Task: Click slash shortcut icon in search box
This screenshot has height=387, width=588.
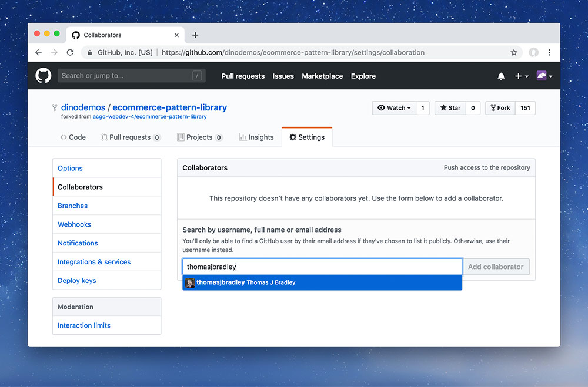Action: click(x=197, y=76)
